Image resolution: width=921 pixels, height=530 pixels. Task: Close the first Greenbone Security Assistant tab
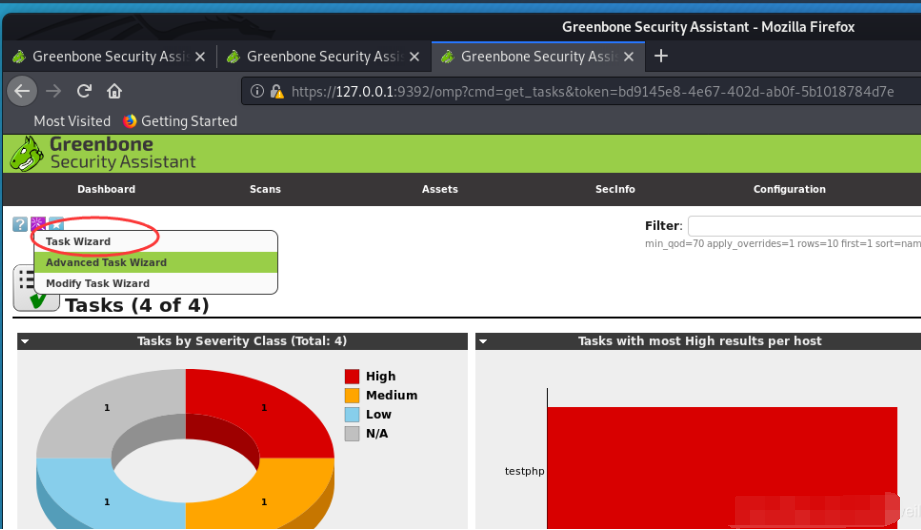(x=200, y=56)
